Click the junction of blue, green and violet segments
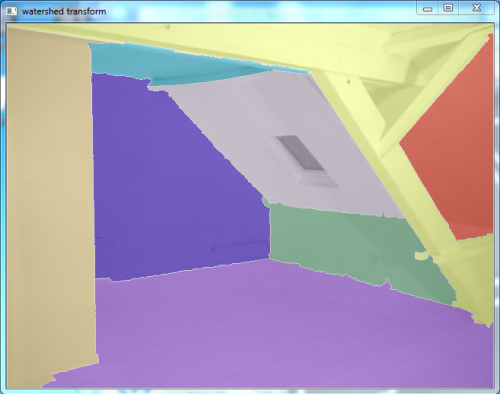This screenshot has width=500, height=394. pyautogui.click(x=270, y=259)
